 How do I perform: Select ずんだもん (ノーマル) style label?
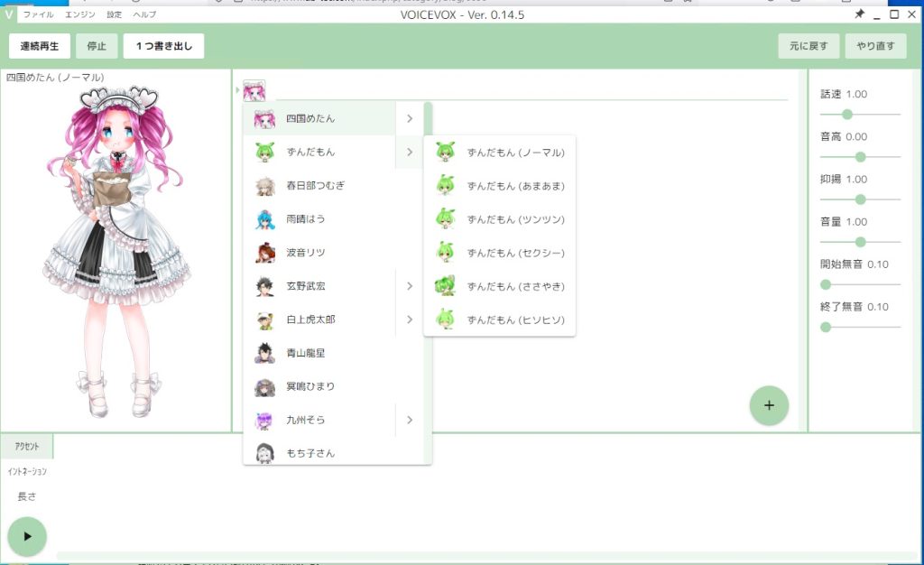coord(515,153)
